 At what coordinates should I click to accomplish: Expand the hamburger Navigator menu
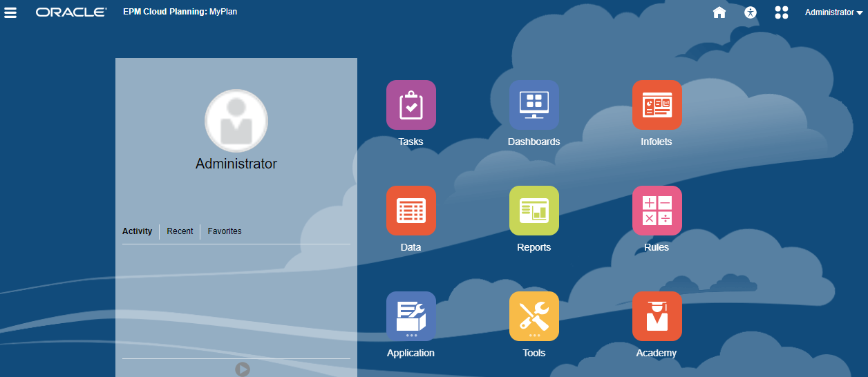10,12
